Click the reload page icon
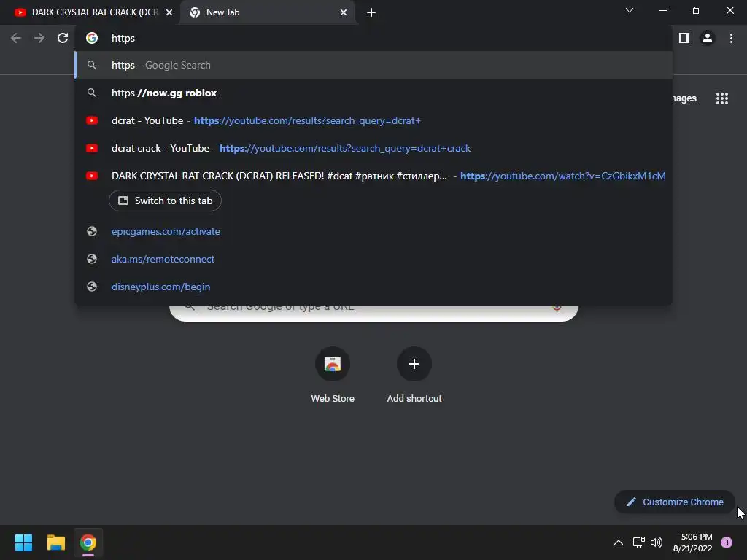The width and height of the screenshot is (747, 560). [x=63, y=38]
